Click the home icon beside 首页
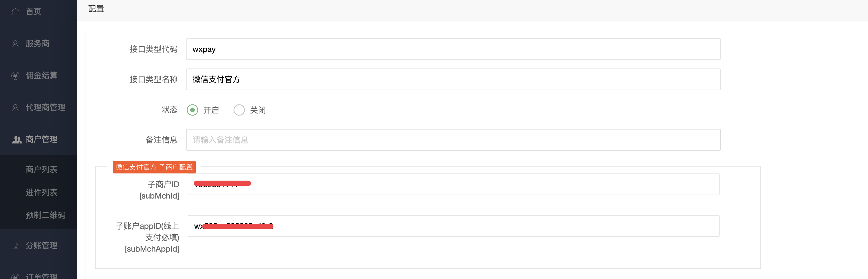 click(x=15, y=12)
